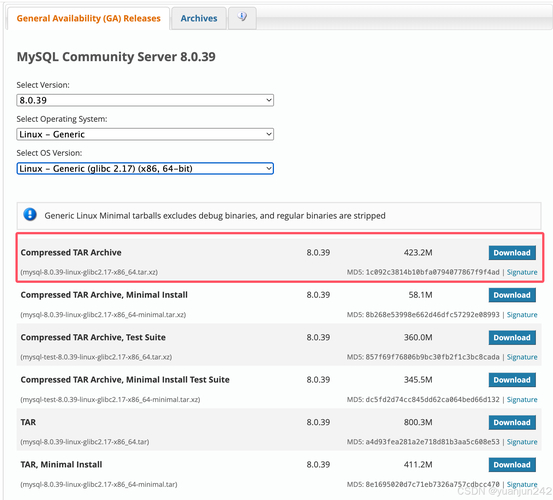Image resolution: width=553 pixels, height=500 pixels.
Task: Click the 58.1M file size value
Action: pyautogui.click(x=420, y=295)
